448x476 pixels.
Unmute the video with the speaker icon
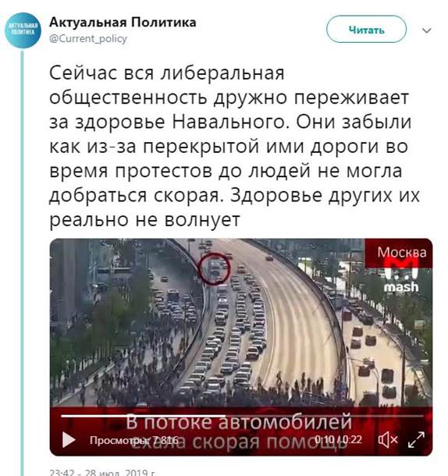point(388,439)
